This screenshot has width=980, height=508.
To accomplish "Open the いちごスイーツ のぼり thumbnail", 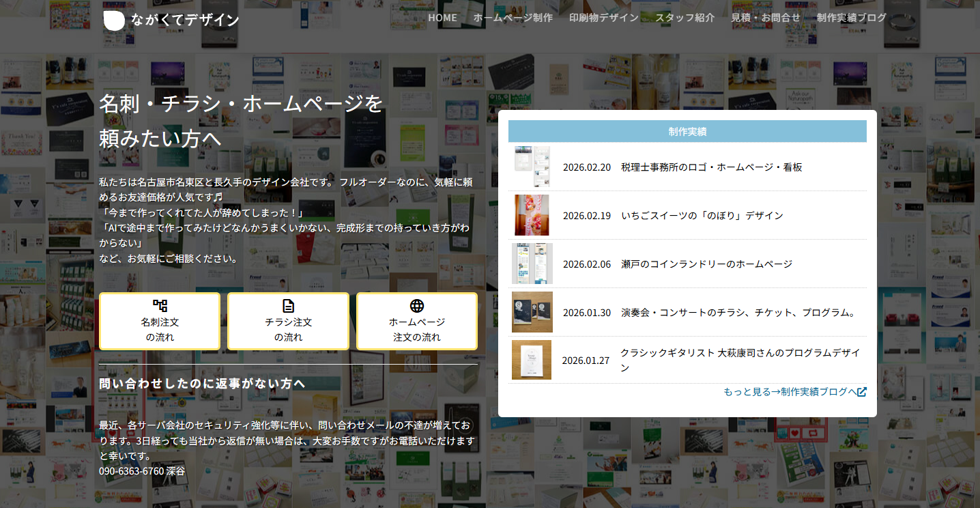I will point(532,215).
